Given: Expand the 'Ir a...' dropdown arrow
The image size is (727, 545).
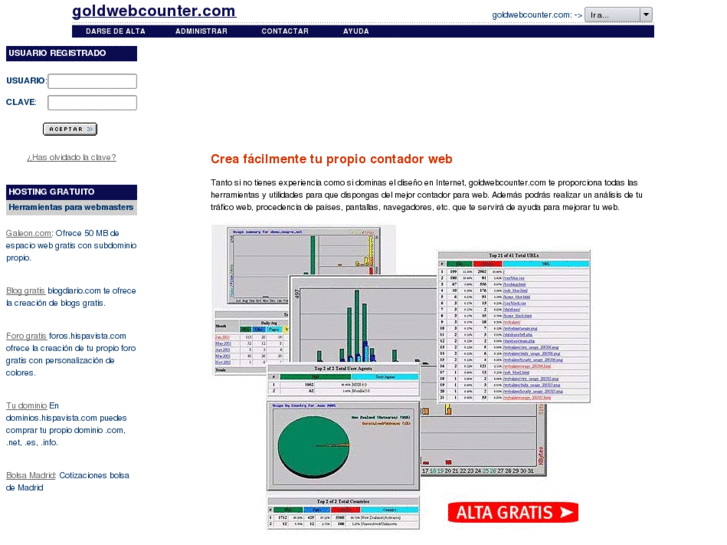Looking at the screenshot, I should [x=646, y=15].
